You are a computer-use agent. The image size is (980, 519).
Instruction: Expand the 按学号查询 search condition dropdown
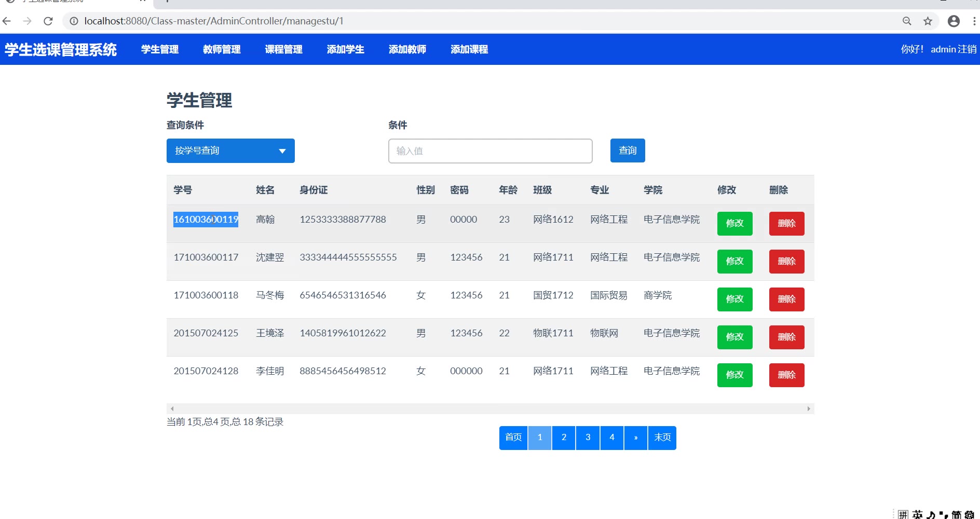click(230, 151)
